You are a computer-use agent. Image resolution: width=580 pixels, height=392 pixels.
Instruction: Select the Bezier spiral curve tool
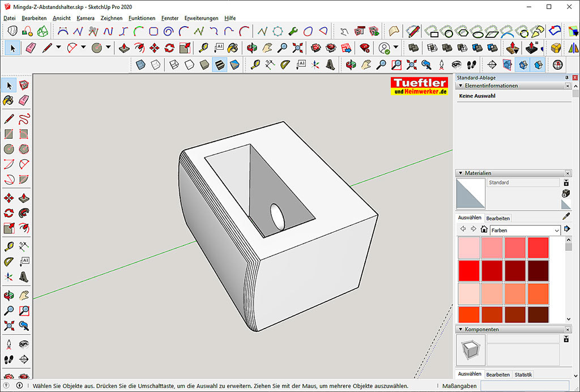point(168,31)
